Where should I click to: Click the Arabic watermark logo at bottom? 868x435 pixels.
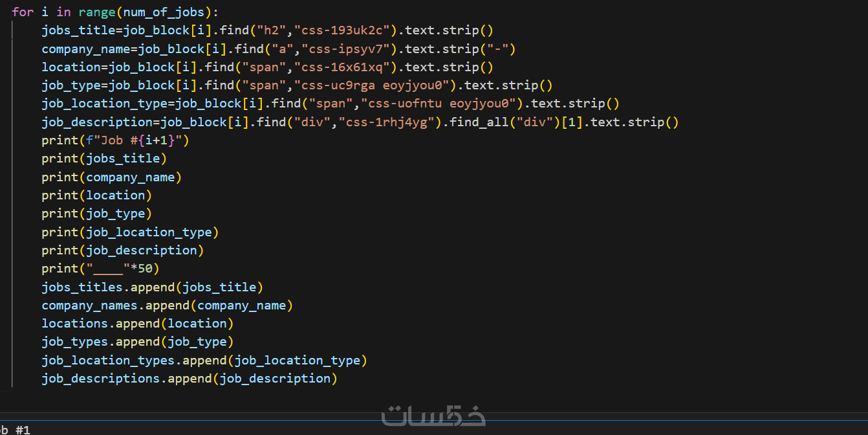pyautogui.click(x=433, y=414)
